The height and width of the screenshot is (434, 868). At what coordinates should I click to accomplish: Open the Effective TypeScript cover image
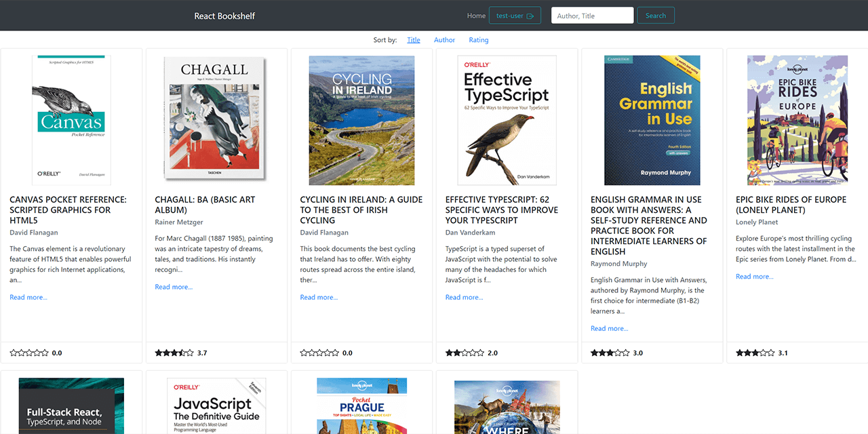507,119
